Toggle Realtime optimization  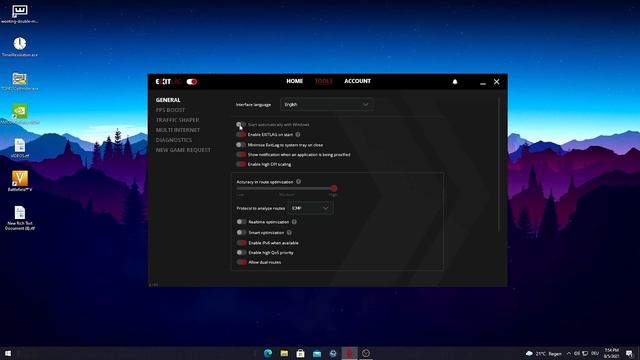pos(242,222)
